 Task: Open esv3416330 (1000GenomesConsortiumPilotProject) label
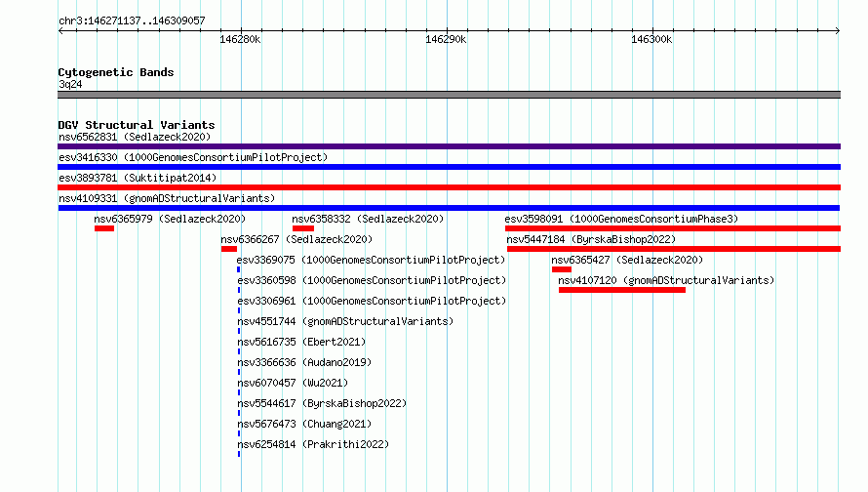[x=193, y=157]
